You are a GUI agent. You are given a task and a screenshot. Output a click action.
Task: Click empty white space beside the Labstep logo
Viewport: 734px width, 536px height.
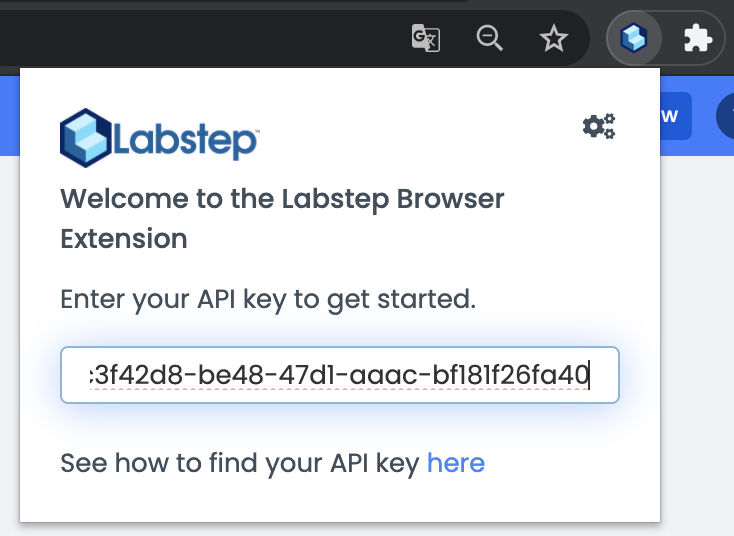coord(420,137)
